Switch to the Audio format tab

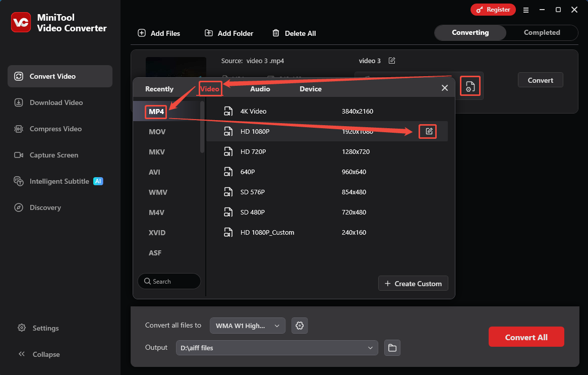[260, 88]
